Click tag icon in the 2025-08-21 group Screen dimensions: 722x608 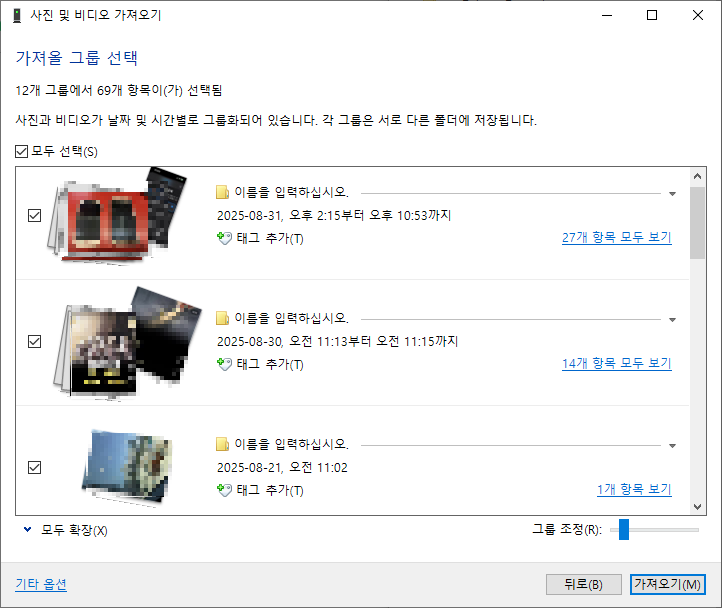point(224,490)
